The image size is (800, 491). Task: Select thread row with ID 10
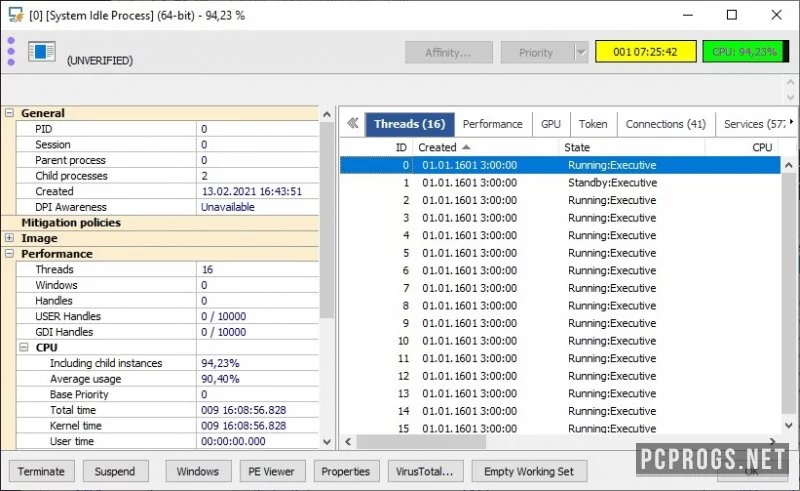tap(560, 341)
